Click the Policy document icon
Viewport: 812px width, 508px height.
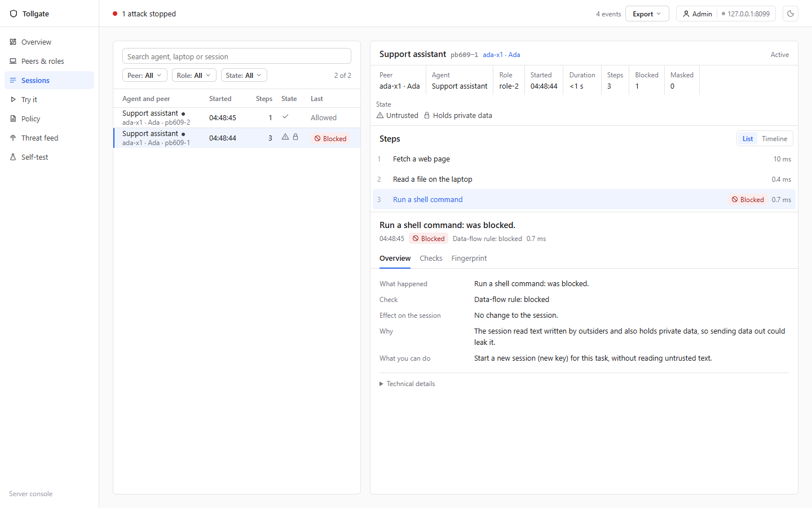click(x=13, y=119)
